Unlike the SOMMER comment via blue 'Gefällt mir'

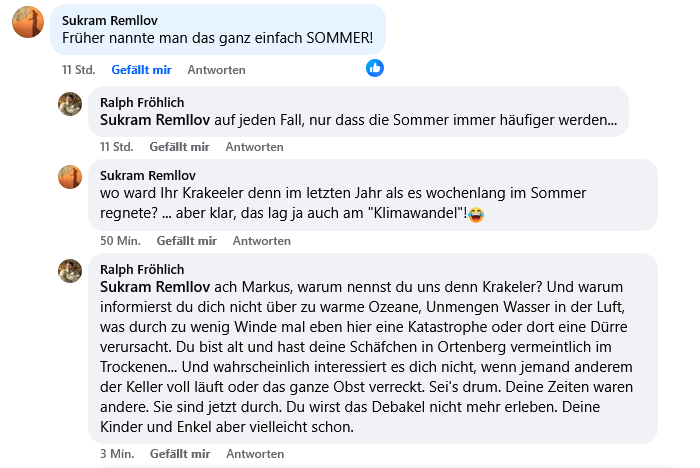141,70
